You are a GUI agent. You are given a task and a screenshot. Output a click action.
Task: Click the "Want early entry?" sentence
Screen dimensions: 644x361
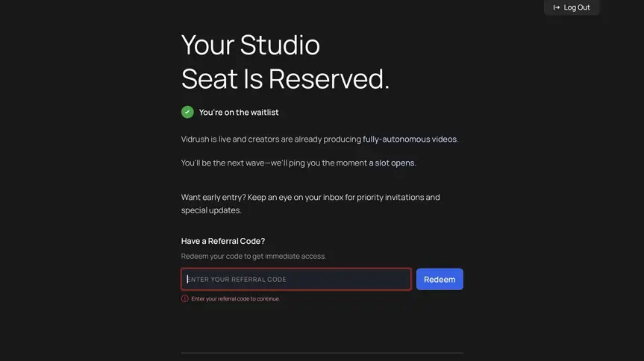213,197
